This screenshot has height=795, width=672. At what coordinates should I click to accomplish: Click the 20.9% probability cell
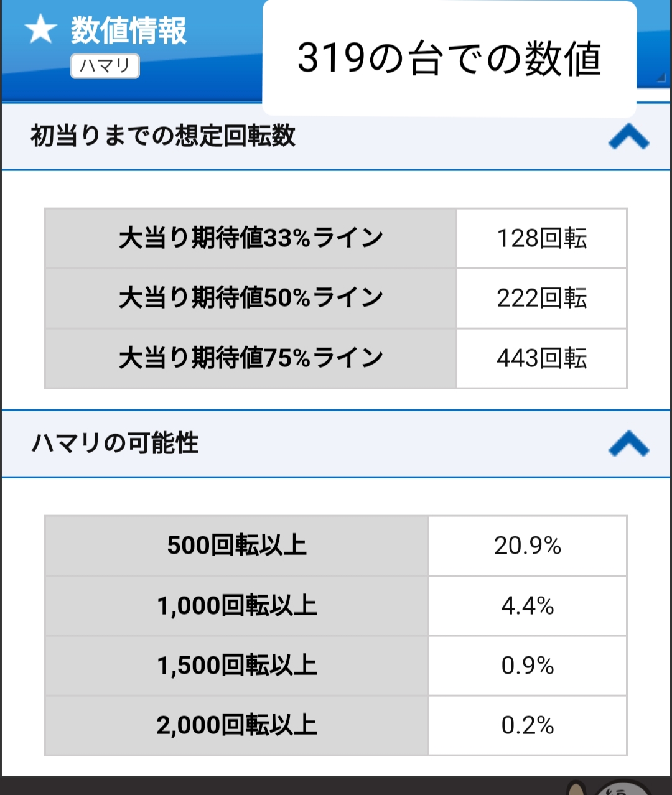[x=528, y=546]
